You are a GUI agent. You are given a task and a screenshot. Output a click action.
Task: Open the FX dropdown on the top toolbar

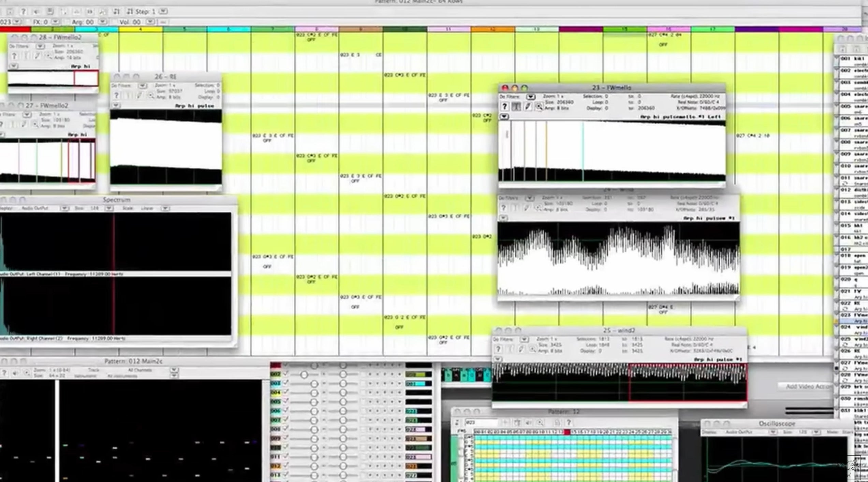54,22
